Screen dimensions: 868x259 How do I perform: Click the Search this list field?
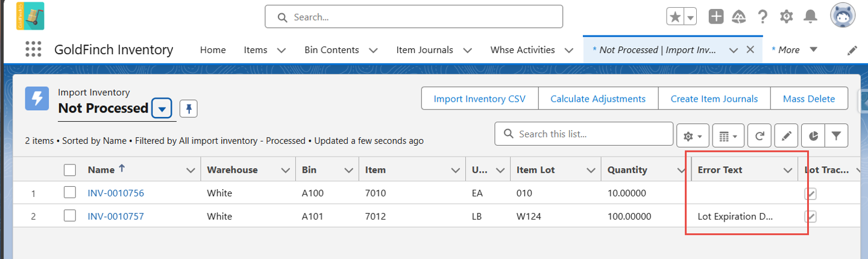pos(583,134)
